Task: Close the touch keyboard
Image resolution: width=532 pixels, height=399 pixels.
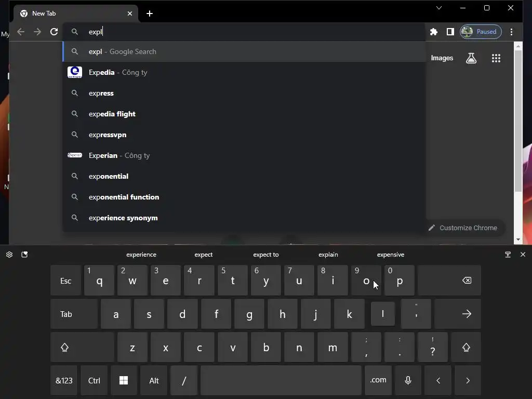Action: tap(523, 255)
